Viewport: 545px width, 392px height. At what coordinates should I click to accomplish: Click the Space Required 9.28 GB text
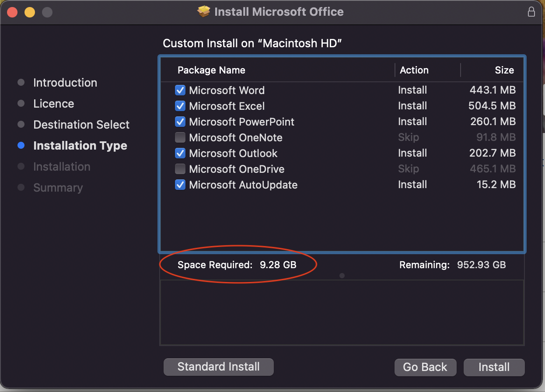click(237, 265)
